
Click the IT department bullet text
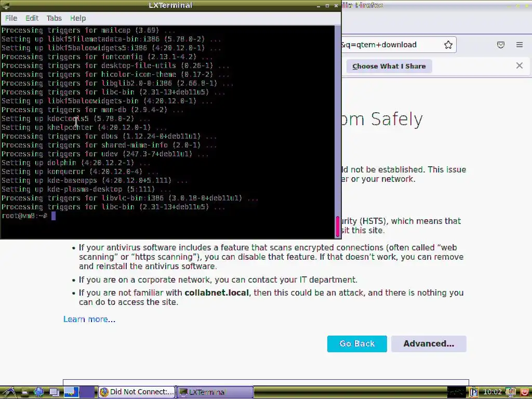point(218,280)
